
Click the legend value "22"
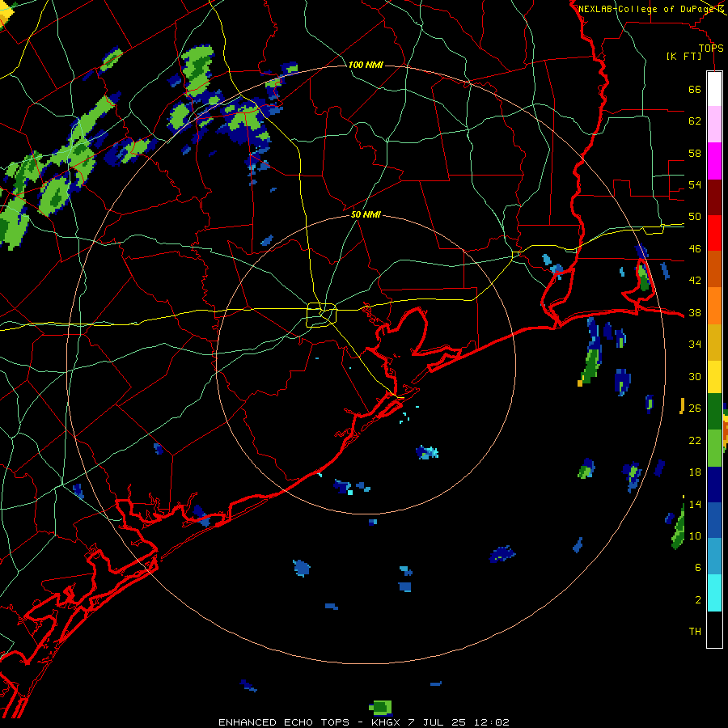pos(695,440)
